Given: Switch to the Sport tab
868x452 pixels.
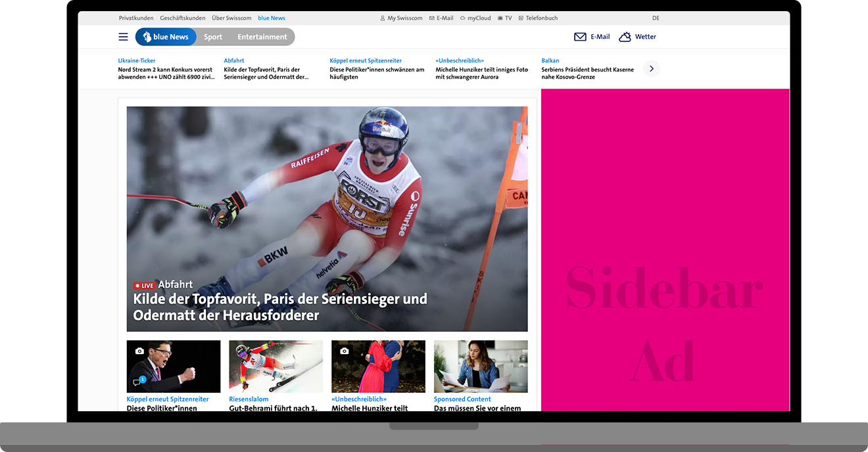Looking at the screenshot, I should (212, 37).
